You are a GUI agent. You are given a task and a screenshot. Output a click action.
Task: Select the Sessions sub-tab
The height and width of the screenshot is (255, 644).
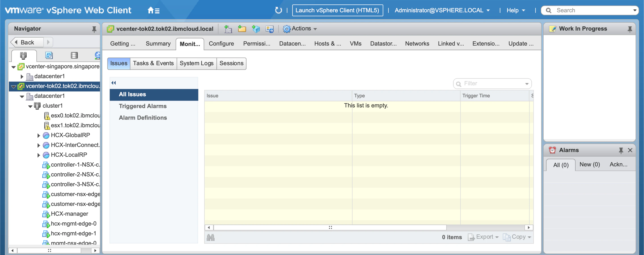coord(231,63)
